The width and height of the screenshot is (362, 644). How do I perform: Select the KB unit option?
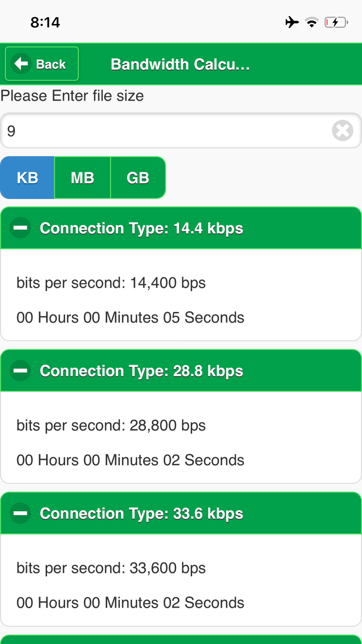[28, 178]
